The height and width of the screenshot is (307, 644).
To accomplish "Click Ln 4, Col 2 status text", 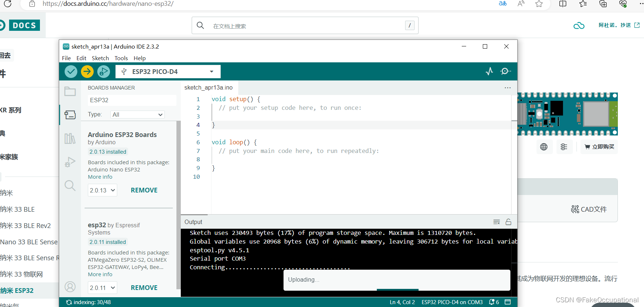I will [x=402, y=302].
